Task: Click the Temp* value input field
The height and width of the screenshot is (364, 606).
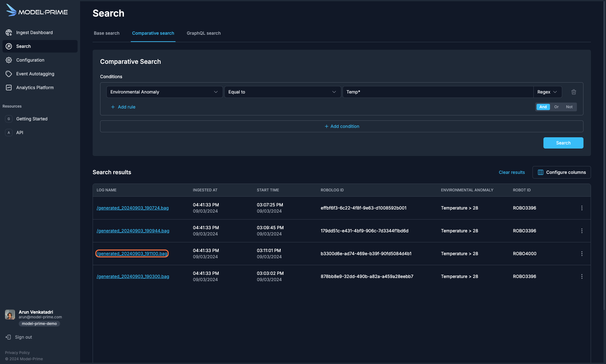Action: tap(438, 92)
